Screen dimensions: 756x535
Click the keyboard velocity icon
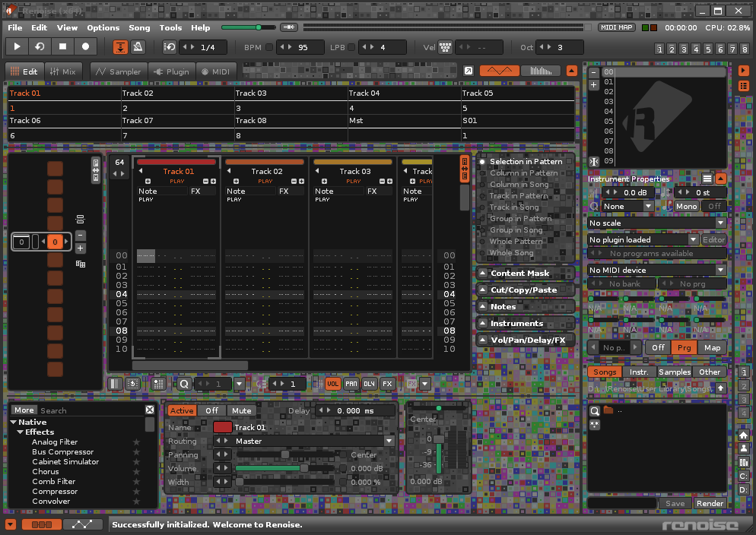pos(445,47)
